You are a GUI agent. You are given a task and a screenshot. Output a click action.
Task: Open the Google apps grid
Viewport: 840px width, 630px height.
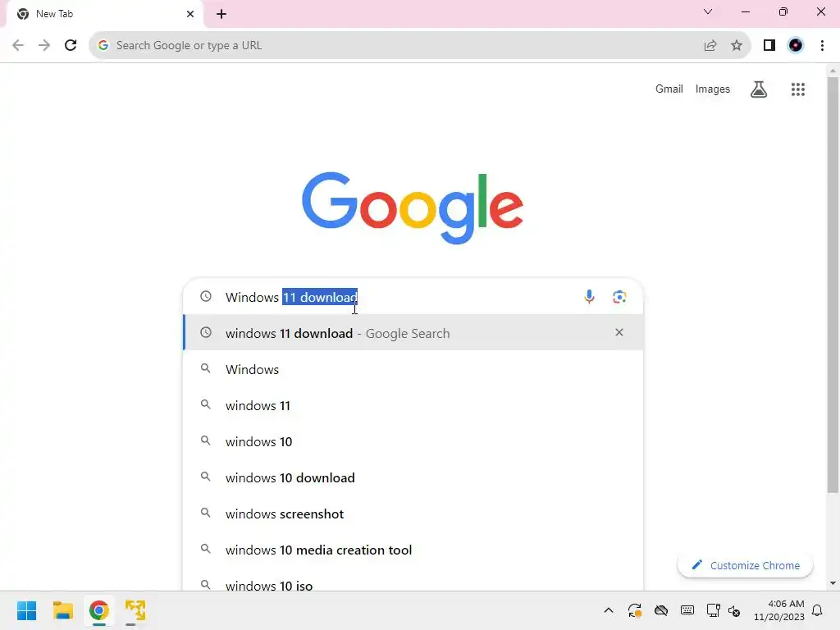(x=798, y=89)
